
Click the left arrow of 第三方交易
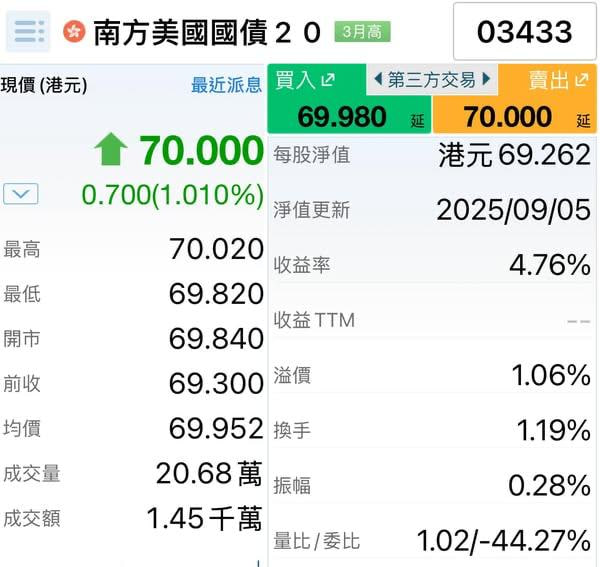378,79
